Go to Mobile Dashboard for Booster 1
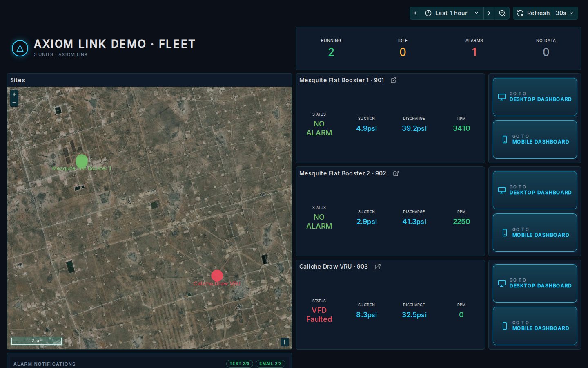This screenshot has width=588, height=368. (x=535, y=139)
